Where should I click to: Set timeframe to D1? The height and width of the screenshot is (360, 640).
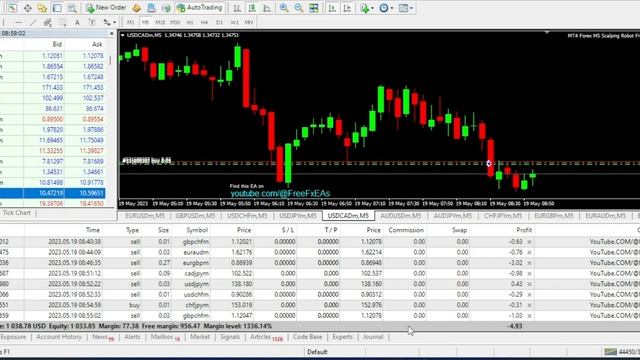(x=220, y=22)
